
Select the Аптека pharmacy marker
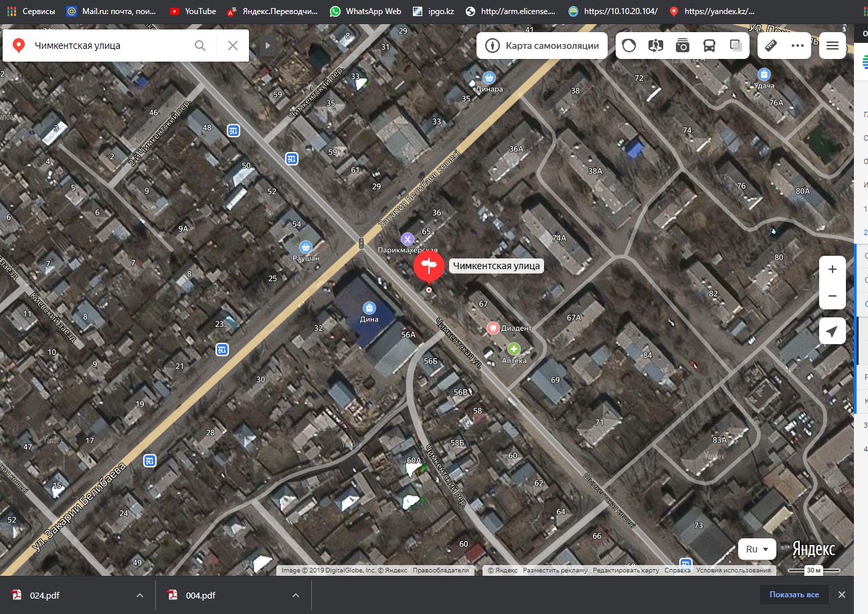(514, 349)
